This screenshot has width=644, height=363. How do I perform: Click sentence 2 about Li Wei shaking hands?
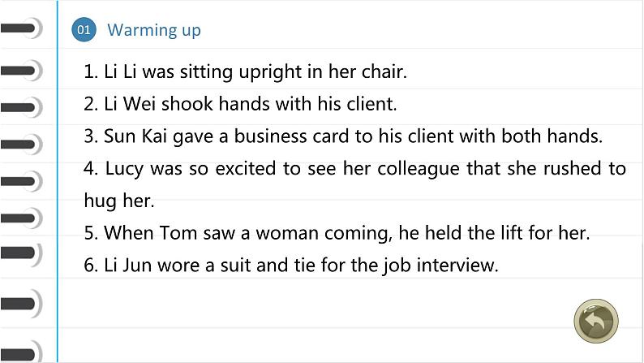tap(240, 104)
